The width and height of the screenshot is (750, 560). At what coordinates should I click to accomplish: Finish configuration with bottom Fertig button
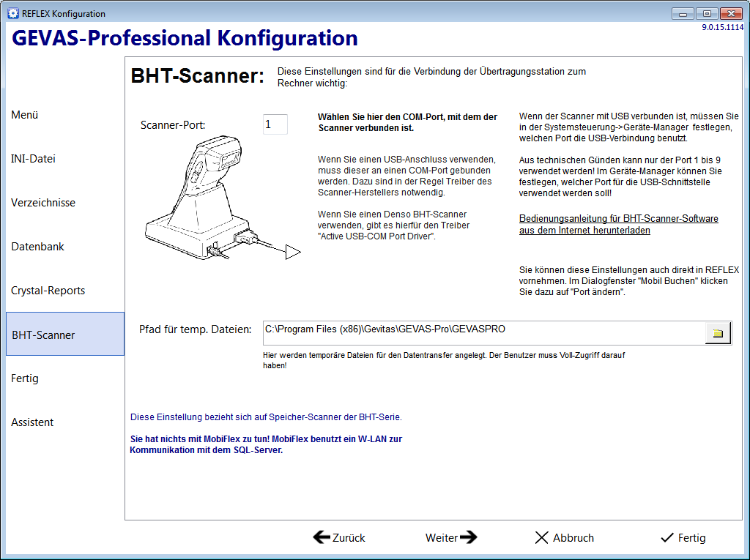click(683, 537)
